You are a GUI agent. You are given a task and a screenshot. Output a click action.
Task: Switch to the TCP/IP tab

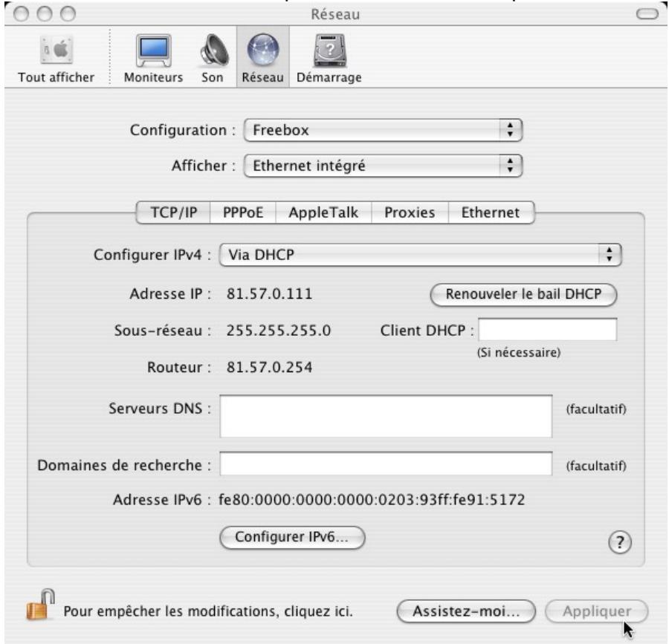click(x=173, y=212)
